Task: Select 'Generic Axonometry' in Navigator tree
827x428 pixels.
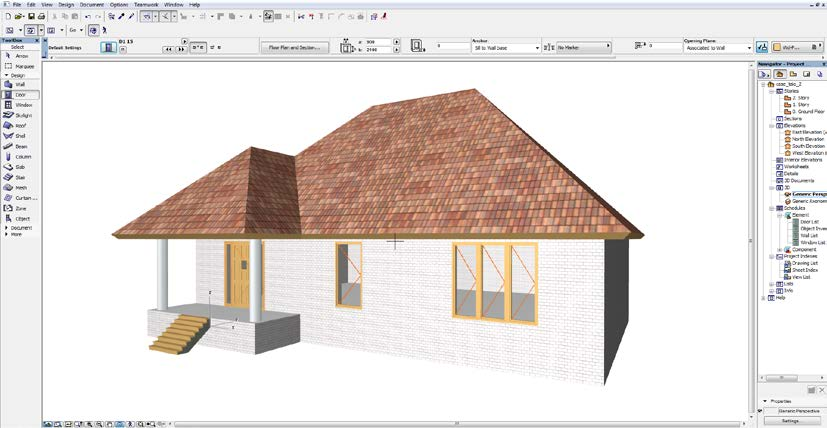Action: tap(805, 201)
